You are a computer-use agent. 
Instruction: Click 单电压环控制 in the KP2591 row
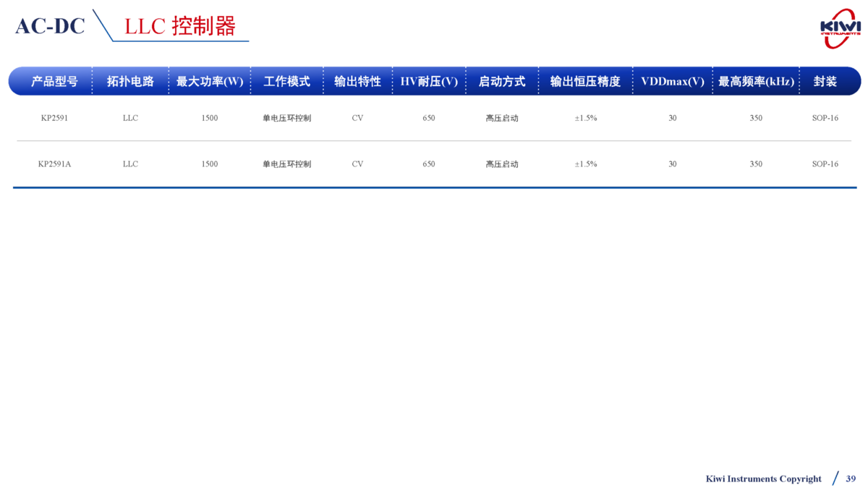tap(286, 118)
